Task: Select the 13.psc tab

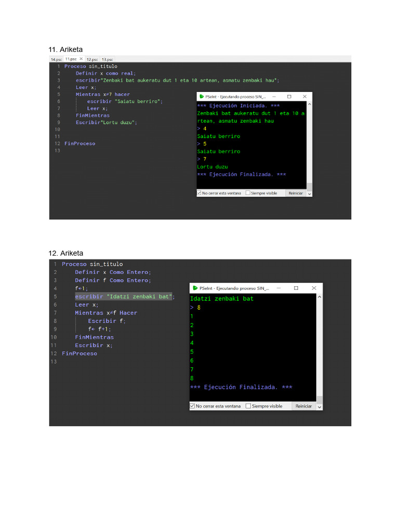Action: pos(107,59)
